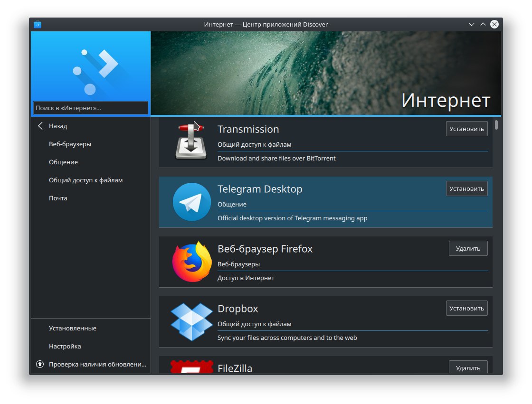Remove Firefox web browser

[468, 248]
